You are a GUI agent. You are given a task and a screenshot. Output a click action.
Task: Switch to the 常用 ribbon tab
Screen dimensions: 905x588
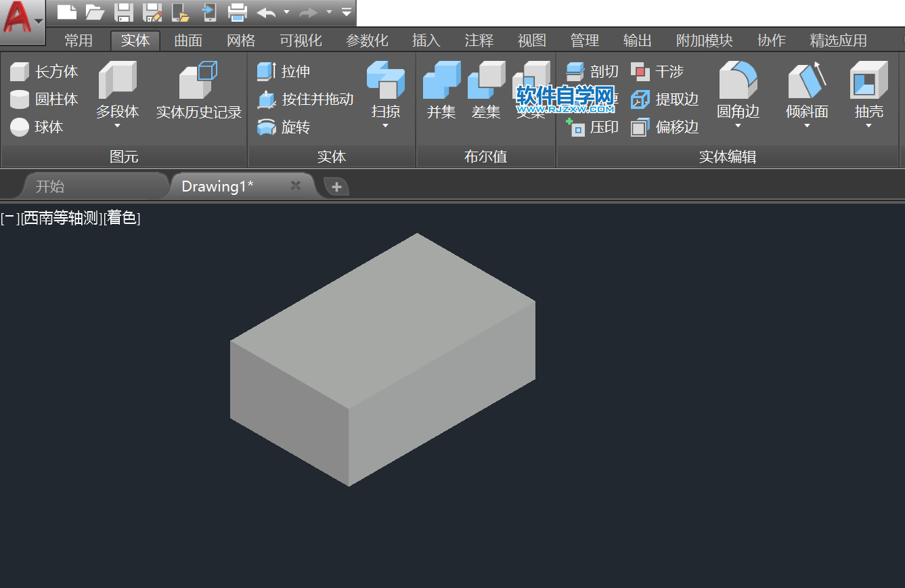(79, 41)
